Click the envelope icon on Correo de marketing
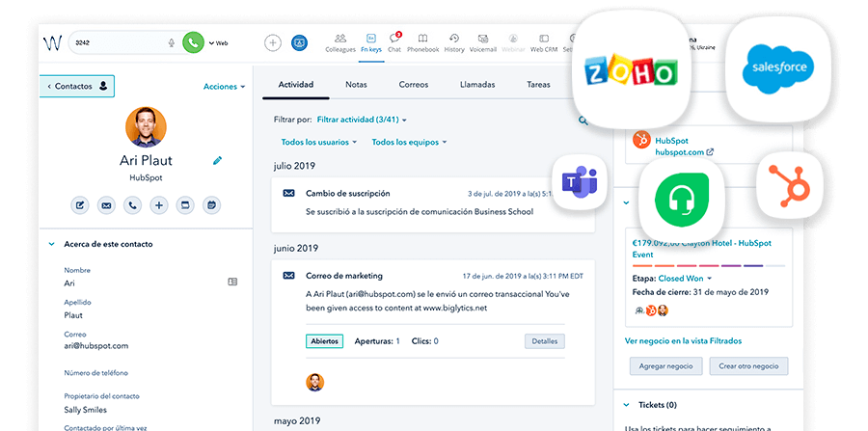 (289, 276)
